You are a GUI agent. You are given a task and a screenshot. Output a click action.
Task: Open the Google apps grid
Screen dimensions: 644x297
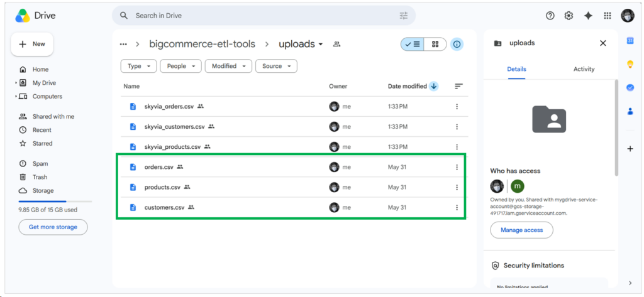point(608,16)
